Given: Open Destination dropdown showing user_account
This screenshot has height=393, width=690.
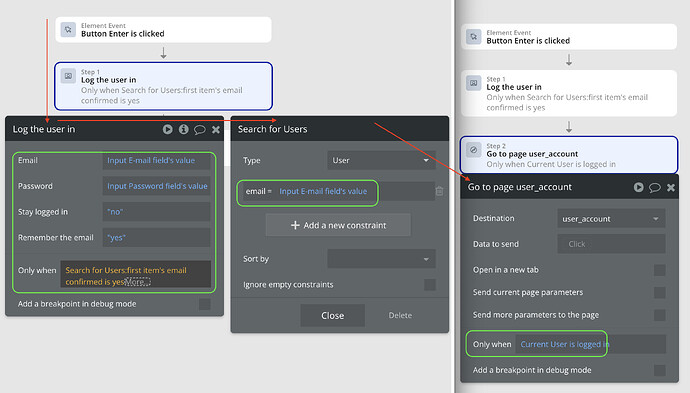Looking at the screenshot, I should [611, 219].
